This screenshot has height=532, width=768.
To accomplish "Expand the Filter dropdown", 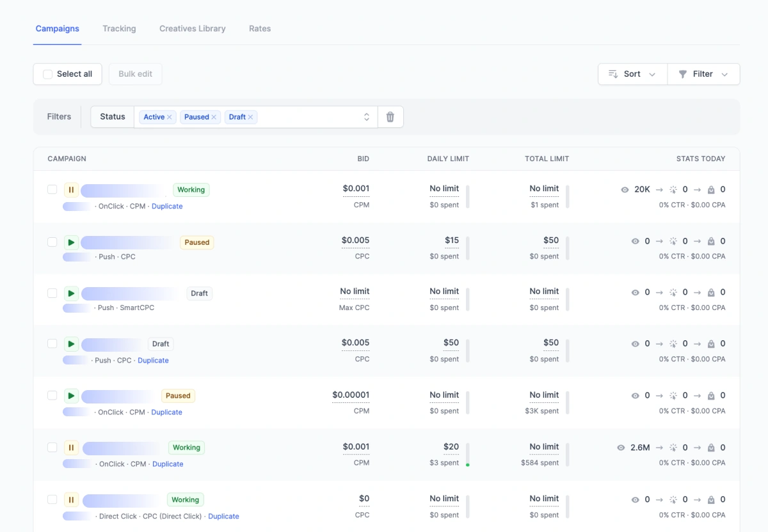I will [x=723, y=74].
